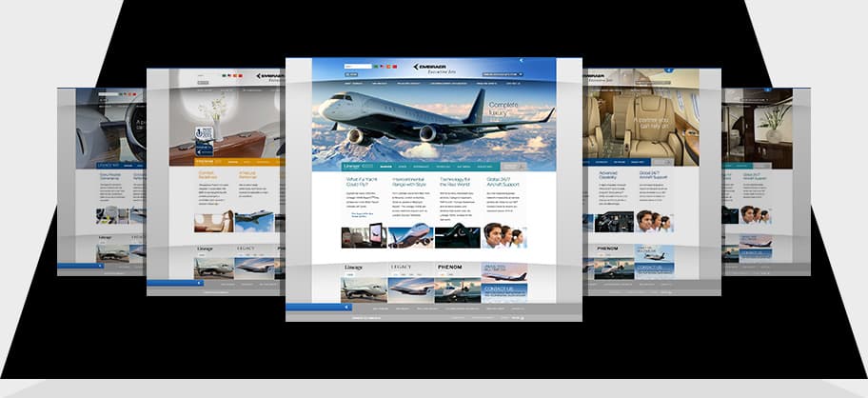868x398 pixels.
Task: Select the PHENOM heading in center page footer
Action: point(449,267)
